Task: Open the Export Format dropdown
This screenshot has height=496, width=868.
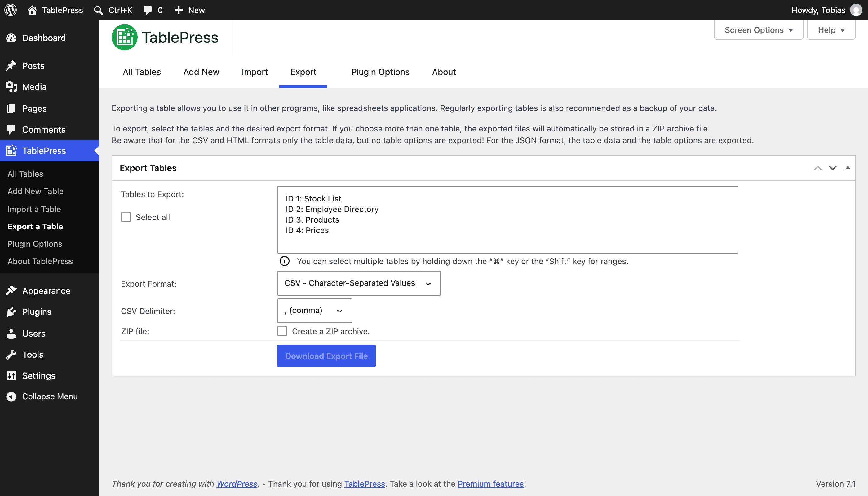Action: 359,283
